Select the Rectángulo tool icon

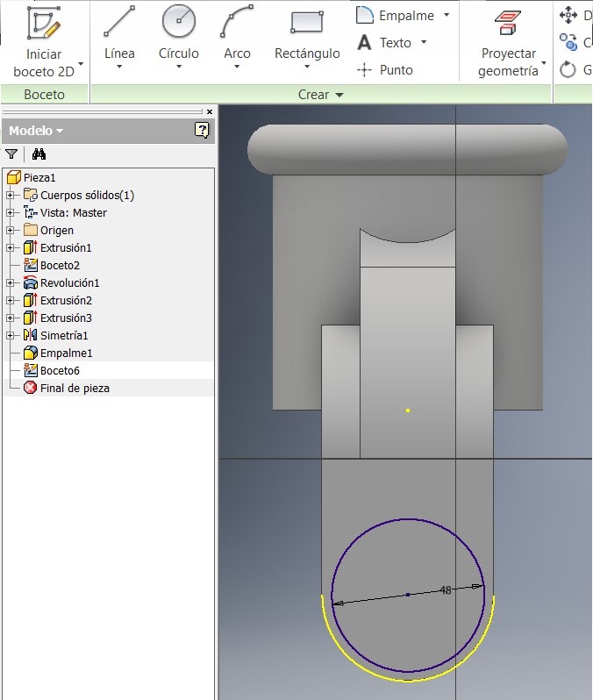(307, 22)
